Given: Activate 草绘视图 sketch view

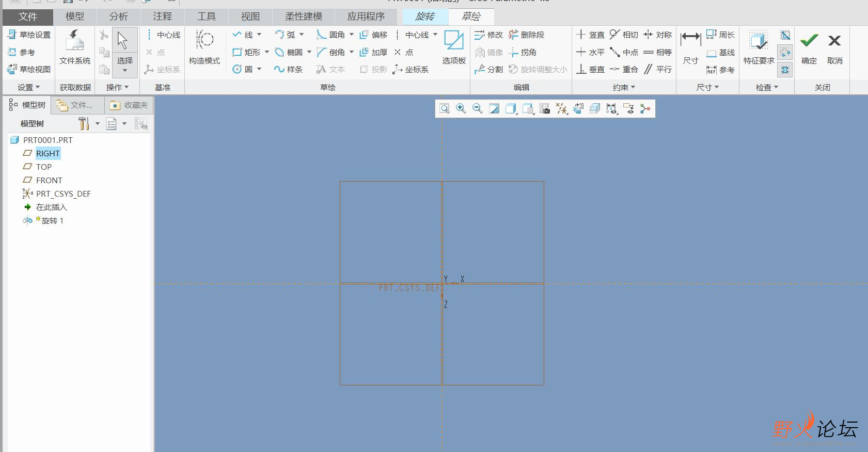Looking at the screenshot, I should 29,69.
